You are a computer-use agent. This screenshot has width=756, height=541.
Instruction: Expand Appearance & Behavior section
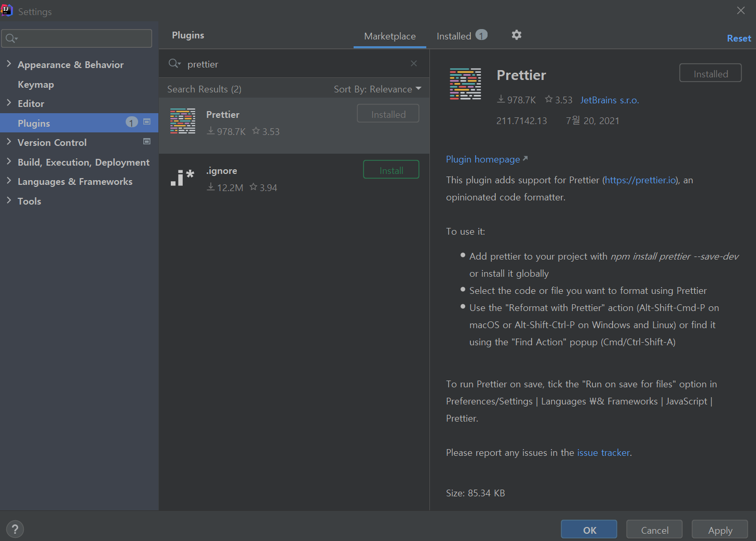pos(9,64)
